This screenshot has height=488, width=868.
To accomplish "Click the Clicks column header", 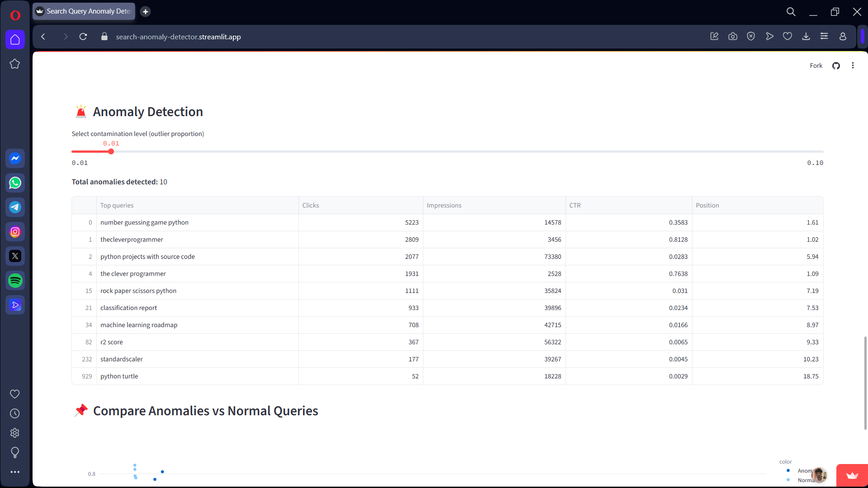I will [311, 205].
